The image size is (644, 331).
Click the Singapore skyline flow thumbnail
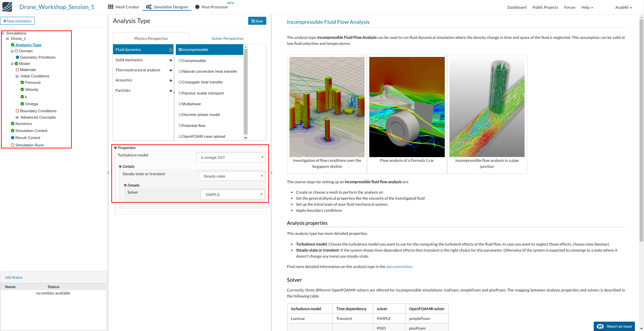pyautogui.click(x=327, y=107)
